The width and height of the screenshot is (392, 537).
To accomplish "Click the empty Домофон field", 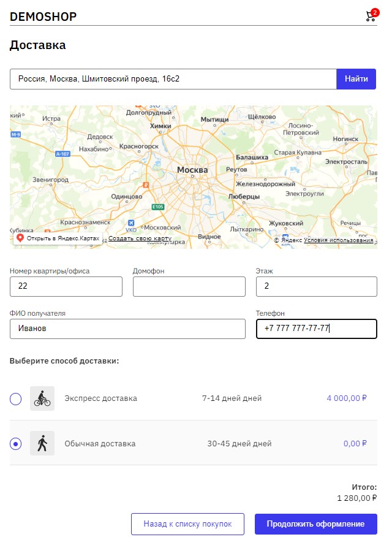I will pyautogui.click(x=189, y=286).
